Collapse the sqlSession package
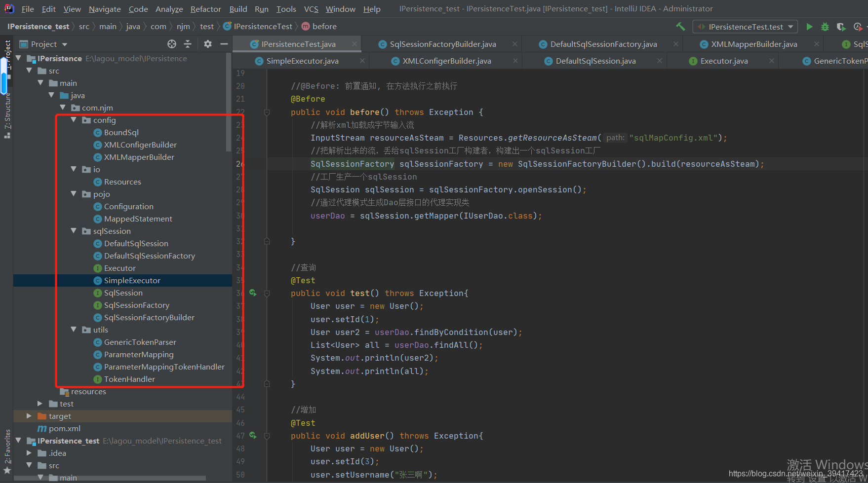 click(74, 231)
